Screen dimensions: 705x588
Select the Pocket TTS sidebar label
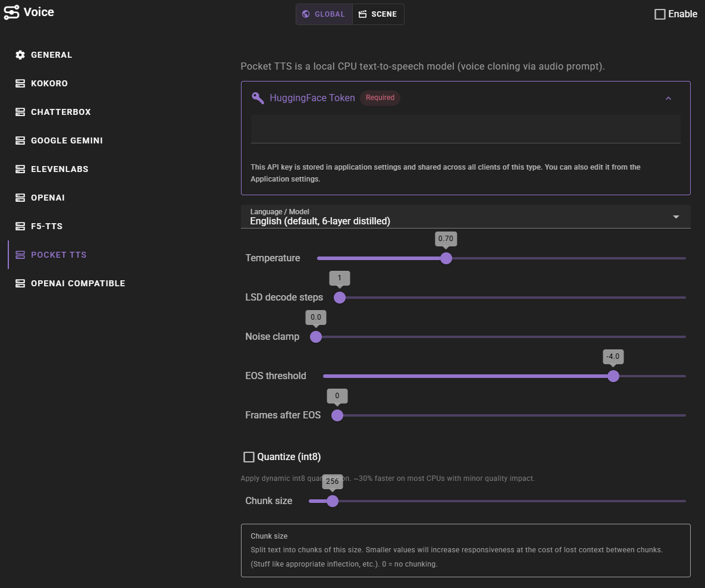tap(59, 255)
